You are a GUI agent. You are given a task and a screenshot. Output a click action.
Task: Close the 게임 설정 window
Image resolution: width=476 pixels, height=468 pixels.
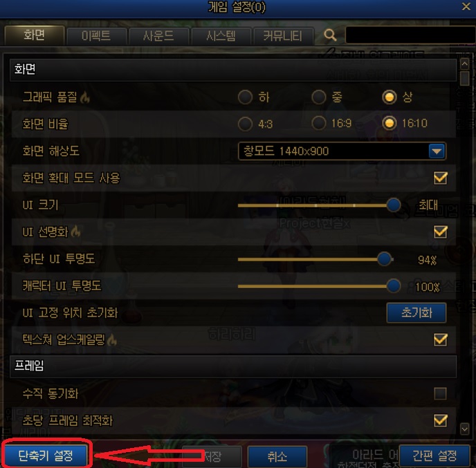[x=466, y=6]
